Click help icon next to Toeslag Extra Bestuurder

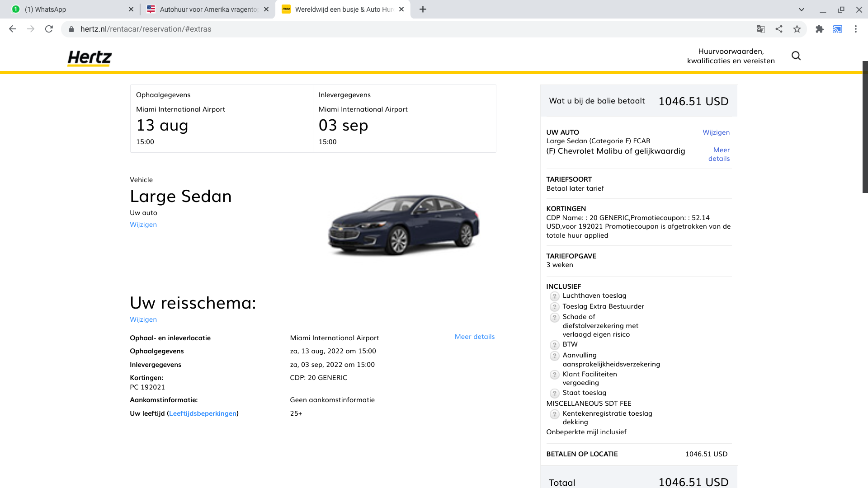pos(554,307)
